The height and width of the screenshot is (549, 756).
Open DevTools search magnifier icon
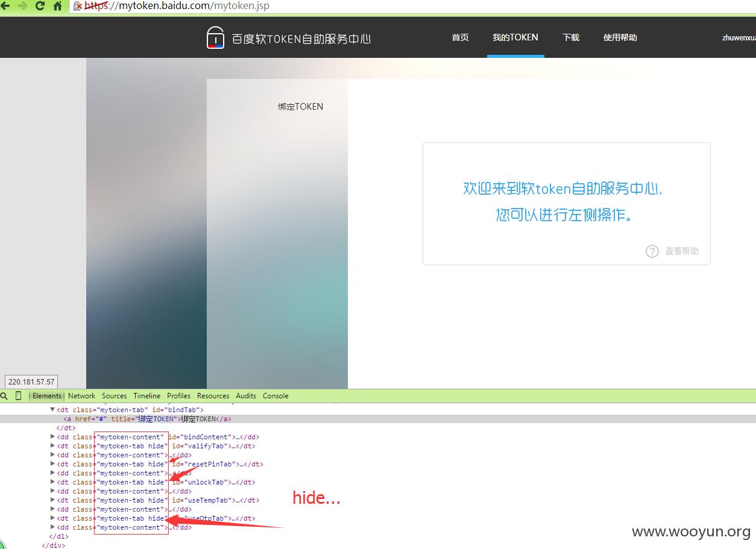(4, 396)
